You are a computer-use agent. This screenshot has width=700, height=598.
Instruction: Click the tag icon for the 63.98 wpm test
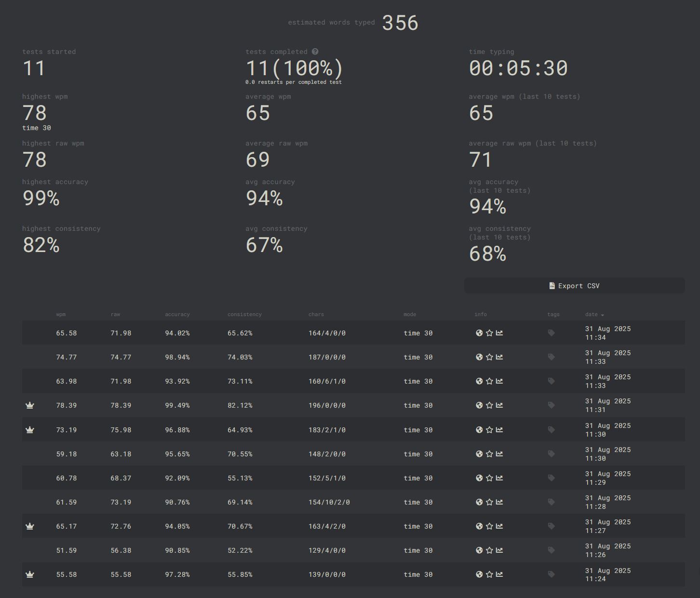552,381
